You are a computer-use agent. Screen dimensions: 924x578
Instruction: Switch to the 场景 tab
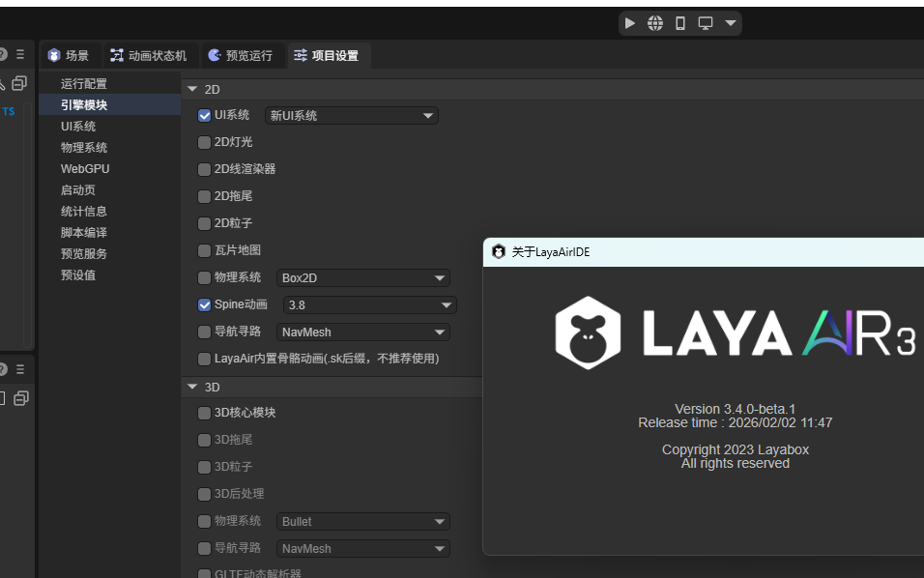tap(69, 56)
